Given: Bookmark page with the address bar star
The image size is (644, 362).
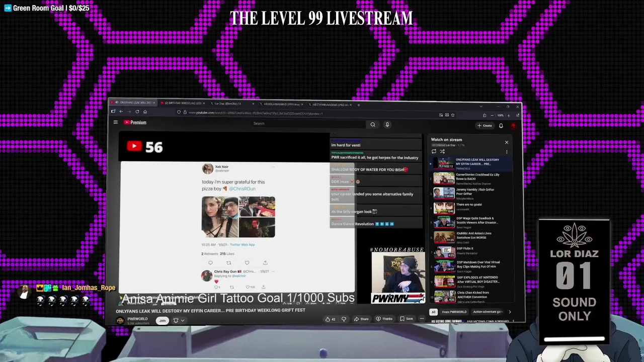Looking at the screenshot, I should point(452,115).
